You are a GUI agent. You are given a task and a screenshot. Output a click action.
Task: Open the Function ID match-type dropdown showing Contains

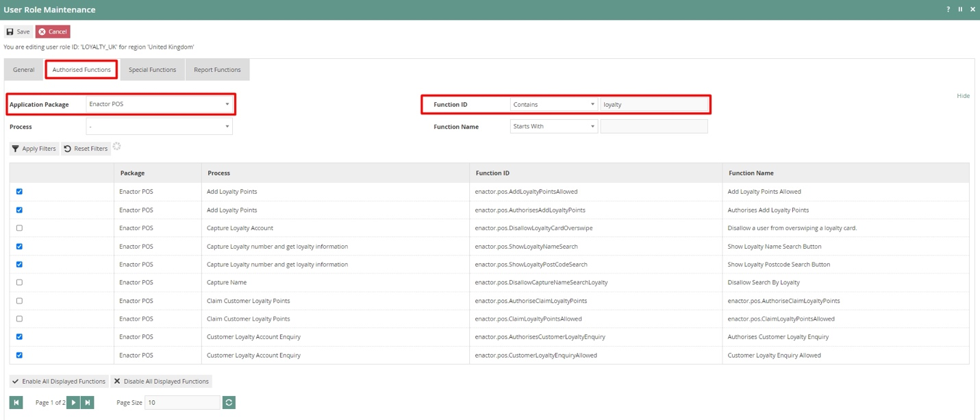pyautogui.click(x=553, y=103)
